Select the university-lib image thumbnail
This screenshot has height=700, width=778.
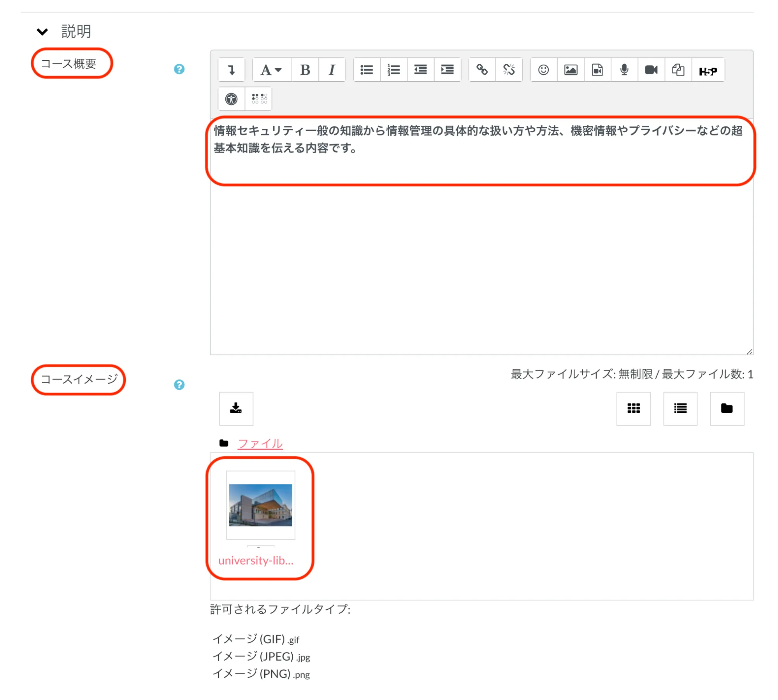click(260, 505)
